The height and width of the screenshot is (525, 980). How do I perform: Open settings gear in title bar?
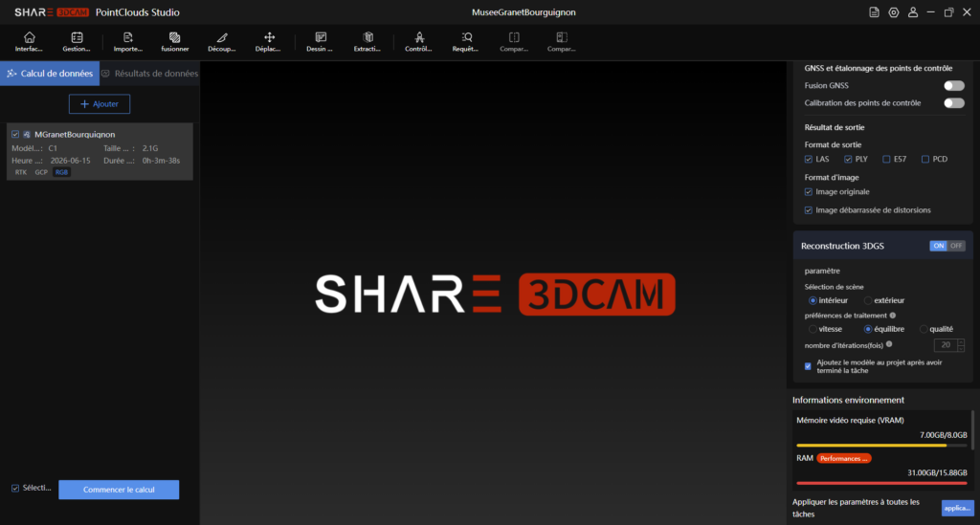pos(894,12)
